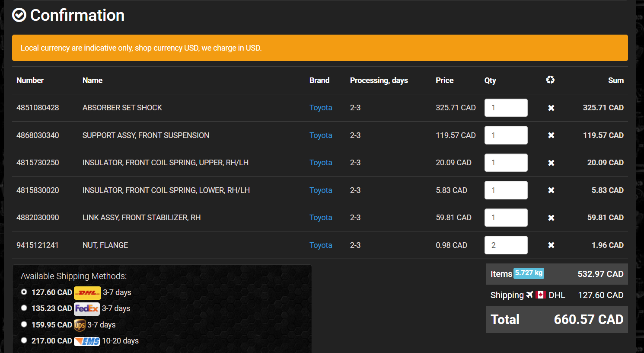Delete INSULATOR UPPER RH/LH row with X
The image size is (644, 353).
point(551,163)
